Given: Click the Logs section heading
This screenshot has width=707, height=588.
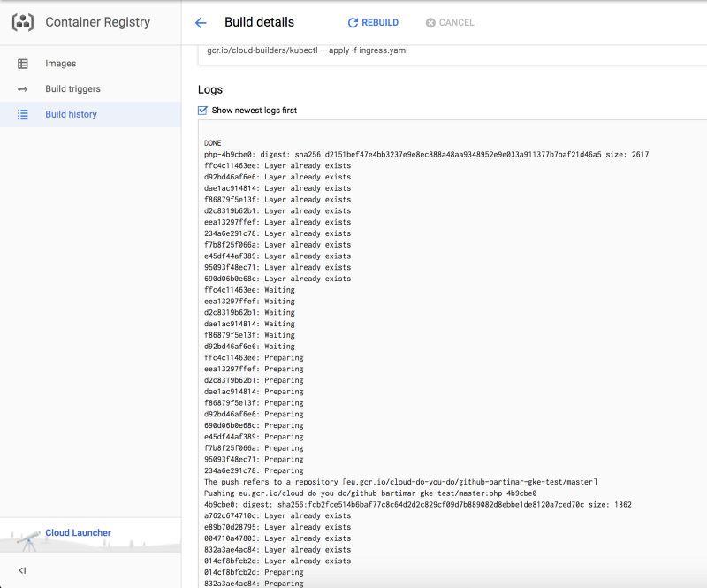Looking at the screenshot, I should [210, 89].
